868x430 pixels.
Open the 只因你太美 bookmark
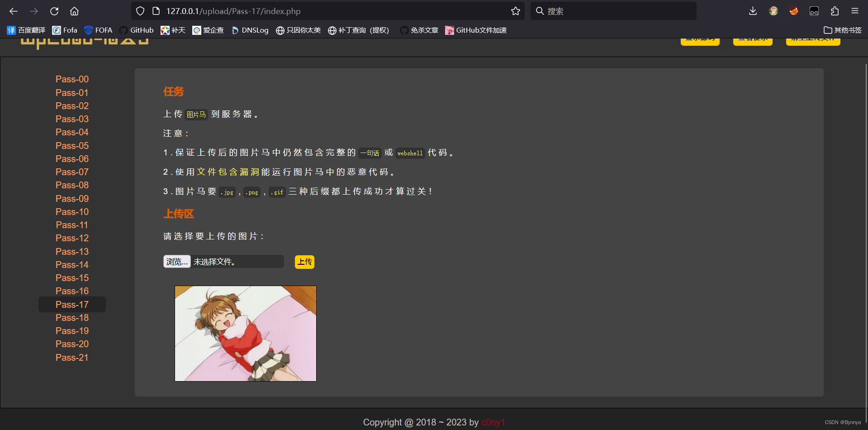click(299, 30)
